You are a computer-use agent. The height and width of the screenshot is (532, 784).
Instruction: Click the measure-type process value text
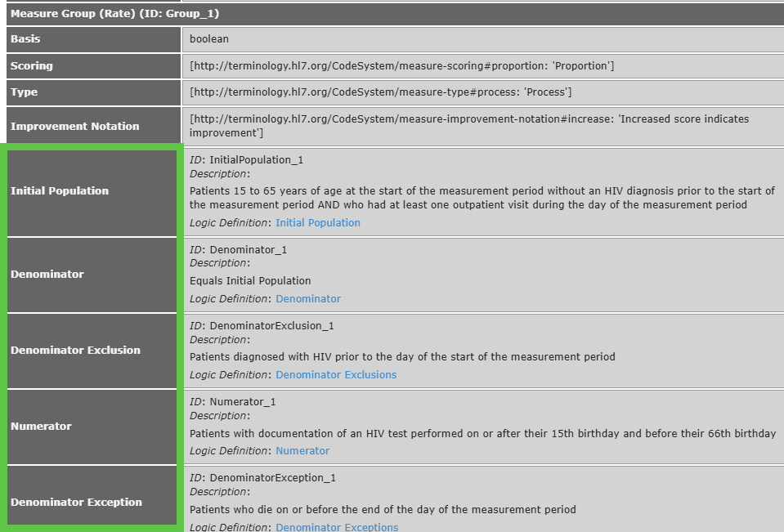click(380, 92)
